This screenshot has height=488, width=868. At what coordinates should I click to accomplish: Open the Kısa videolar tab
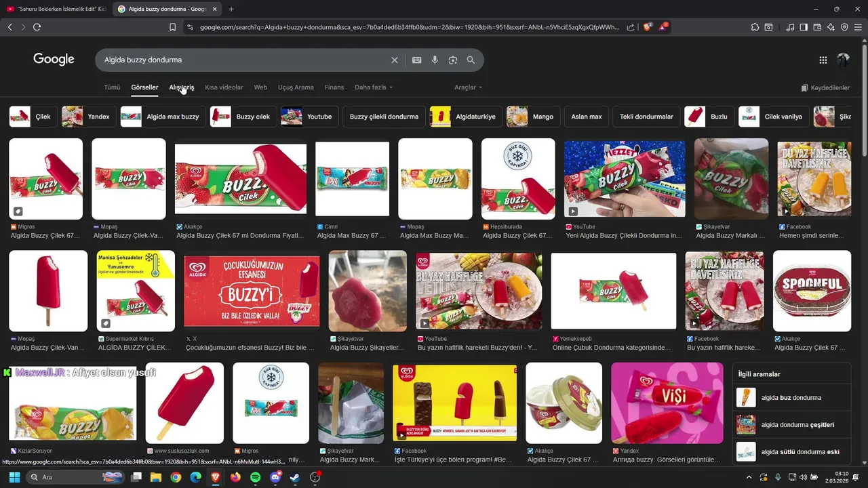pyautogui.click(x=224, y=87)
